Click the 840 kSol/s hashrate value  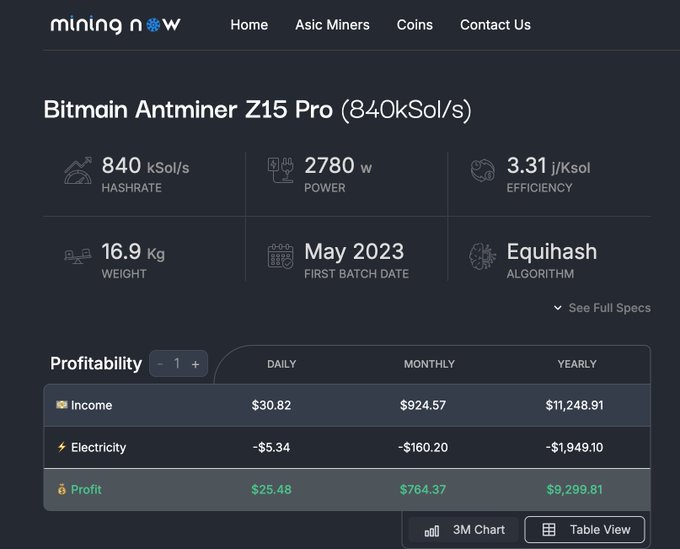[145, 166]
